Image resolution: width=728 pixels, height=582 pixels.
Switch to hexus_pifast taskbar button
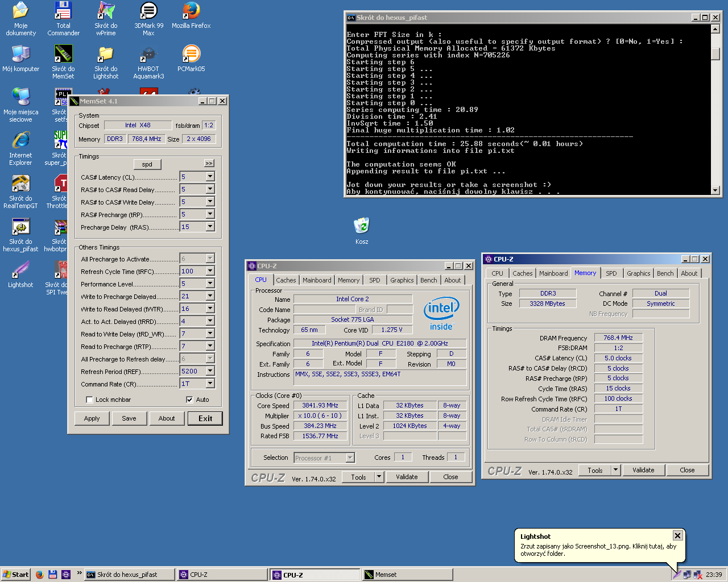[130, 575]
